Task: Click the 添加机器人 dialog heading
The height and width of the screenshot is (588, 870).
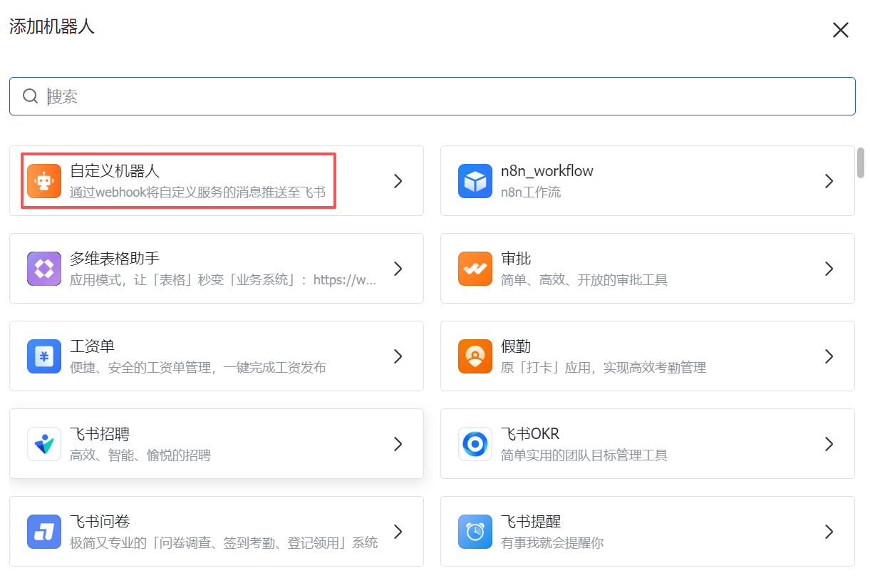Action: [52, 27]
